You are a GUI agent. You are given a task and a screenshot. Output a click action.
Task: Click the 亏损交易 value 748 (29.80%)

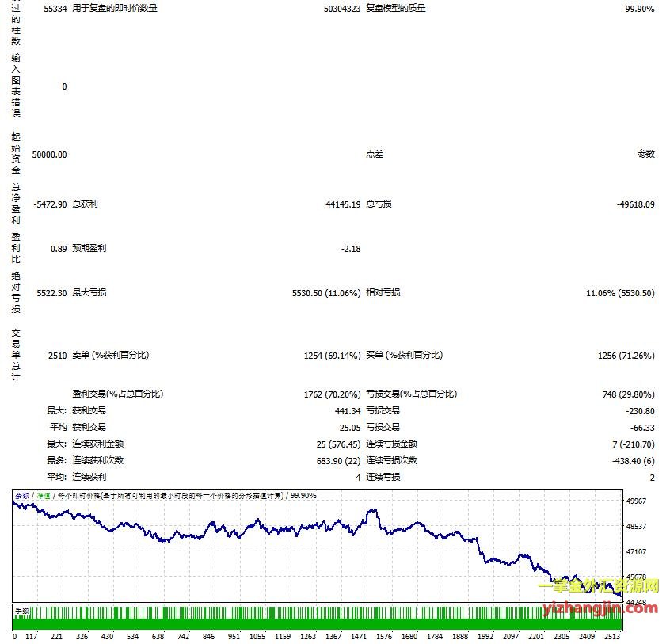tap(627, 394)
